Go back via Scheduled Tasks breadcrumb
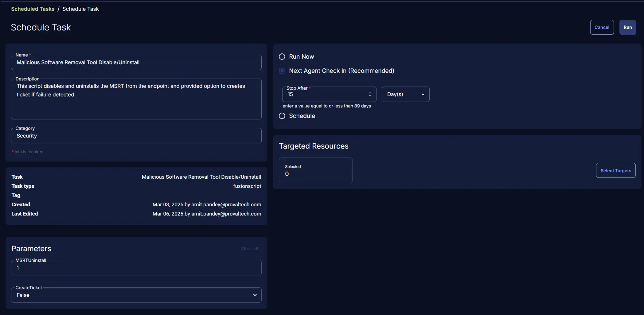 [x=33, y=9]
